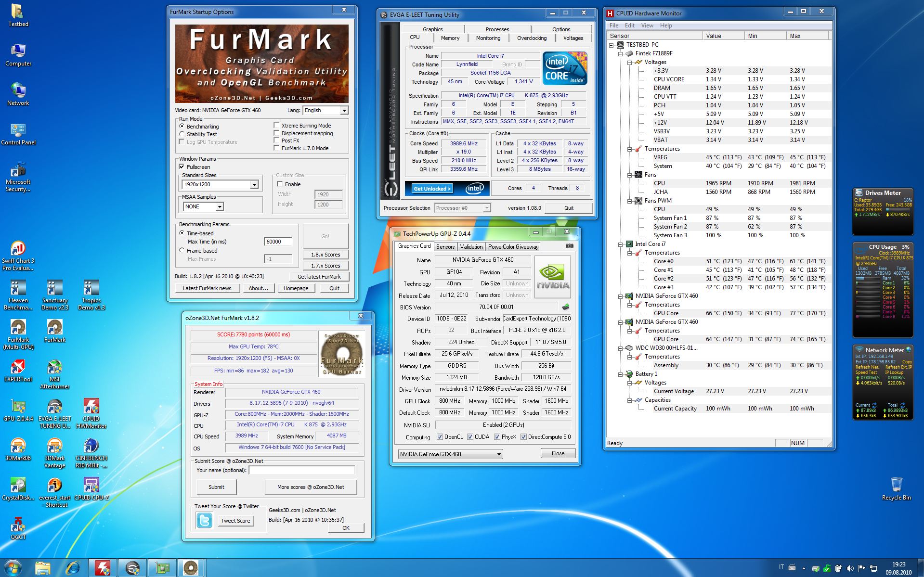Collapse Battery 1 tree node
The image size is (924, 577).
(x=621, y=374)
